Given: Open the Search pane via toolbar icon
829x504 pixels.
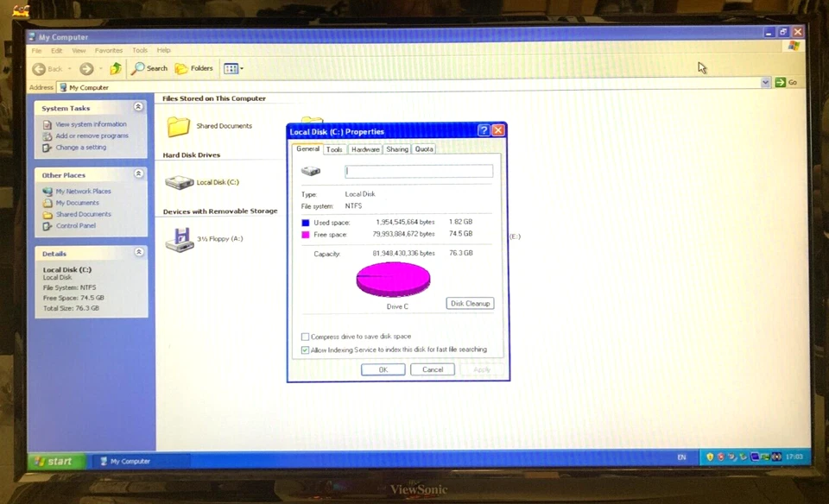Looking at the screenshot, I should pos(139,68).
